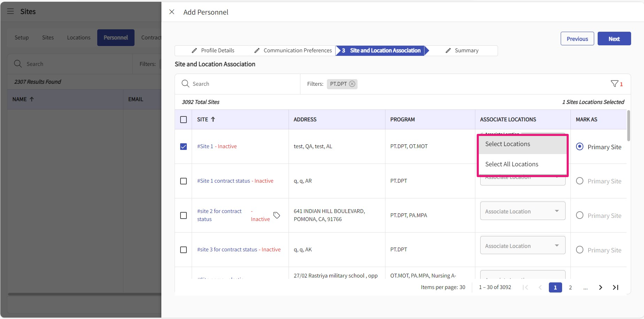Jump to the last page of sites

tap(615, 287)
